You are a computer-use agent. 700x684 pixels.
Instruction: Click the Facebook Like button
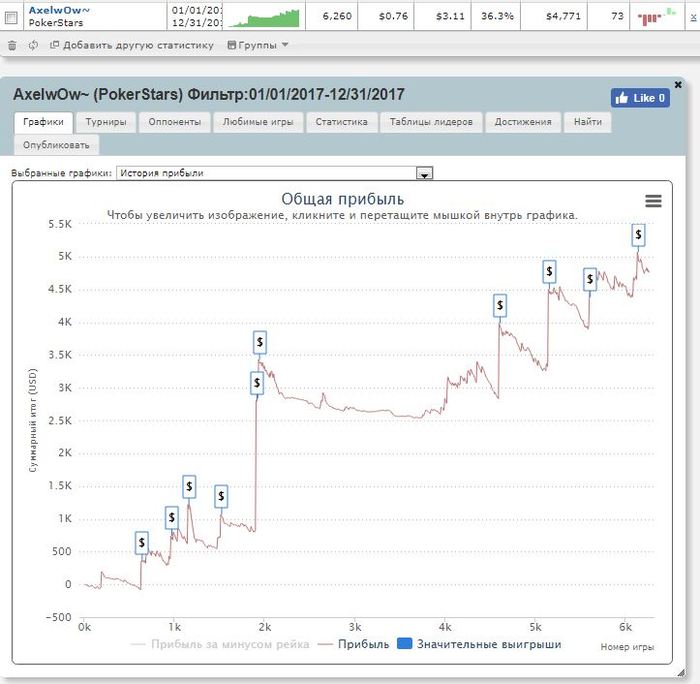coord(640,98)
